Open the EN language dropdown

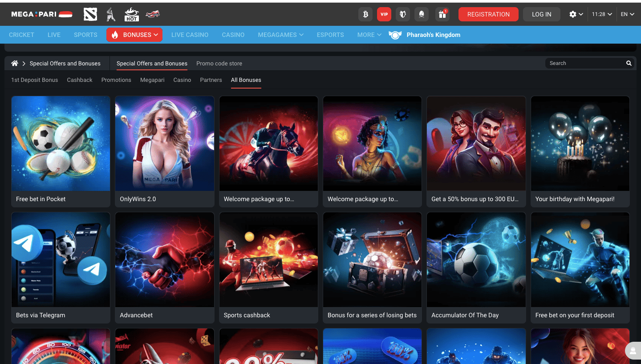point(628,14)
